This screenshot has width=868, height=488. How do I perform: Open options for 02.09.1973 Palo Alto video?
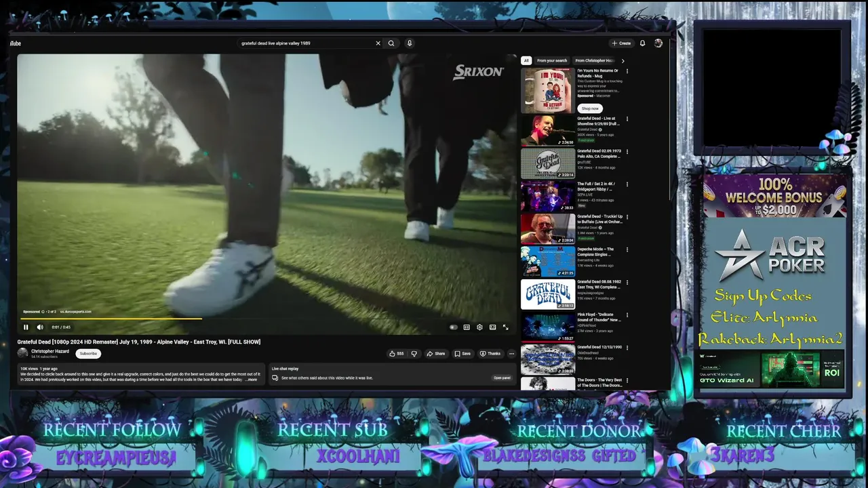point(627,152)
